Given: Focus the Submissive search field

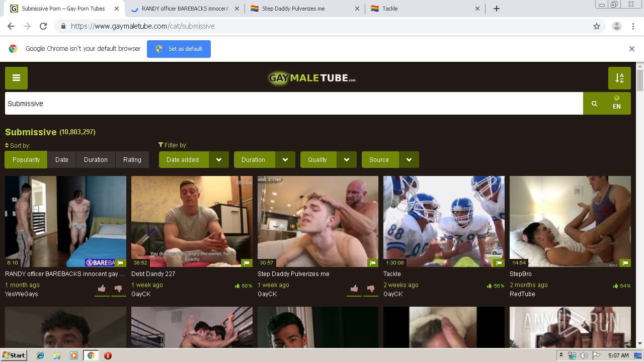Looking at the screenshot, I should point(294,104).
